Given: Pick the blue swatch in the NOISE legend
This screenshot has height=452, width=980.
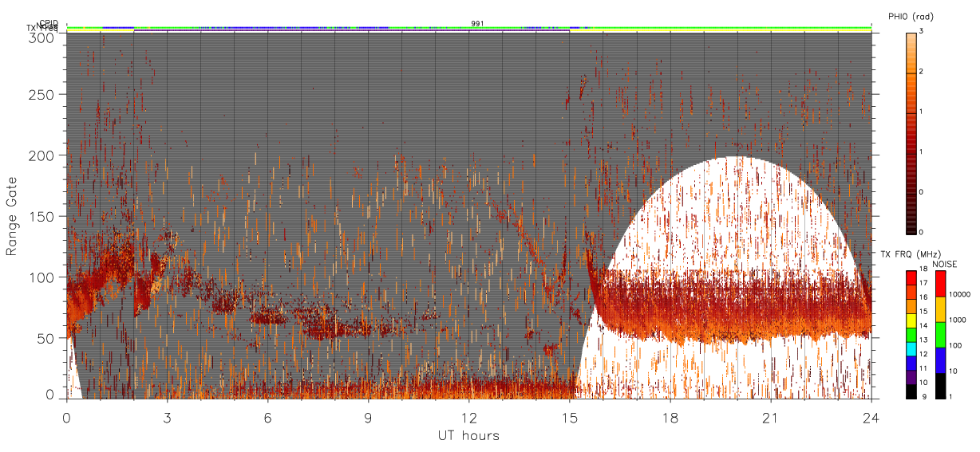Looking at the screenshot, I should [941, 360].
